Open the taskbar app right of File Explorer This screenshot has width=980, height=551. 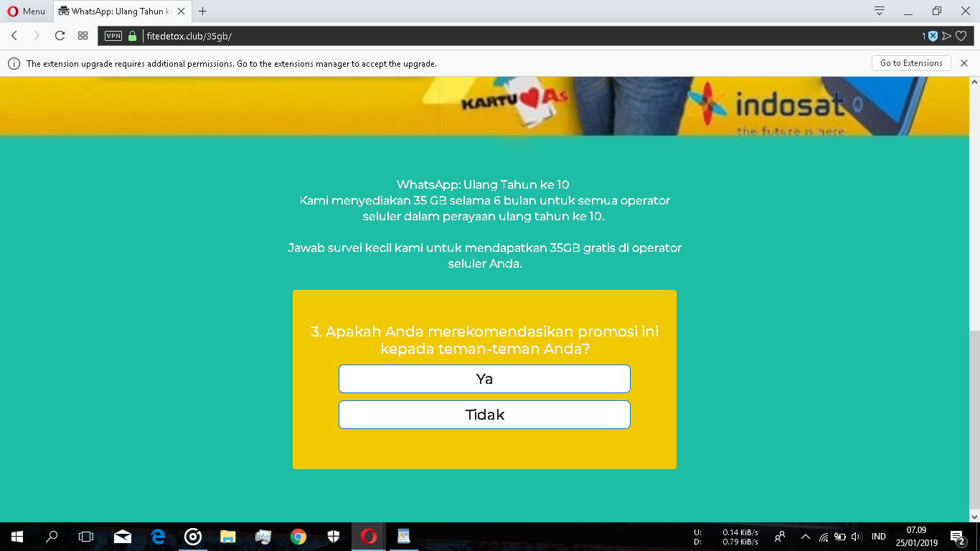click(263, 537)
